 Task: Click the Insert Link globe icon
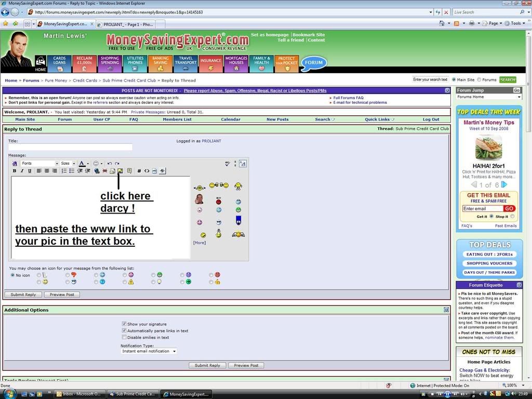(x=97, y=171)
